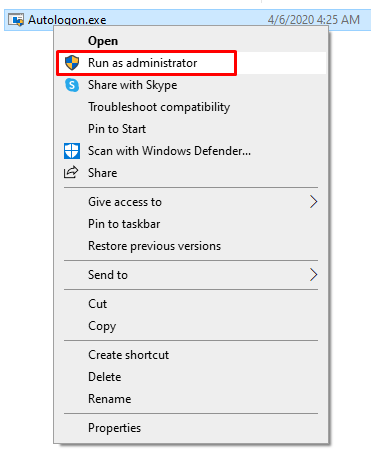The width and height of the screenshot is (371, 451).
Task: Click the UAC shield icon
Action: 72,63
